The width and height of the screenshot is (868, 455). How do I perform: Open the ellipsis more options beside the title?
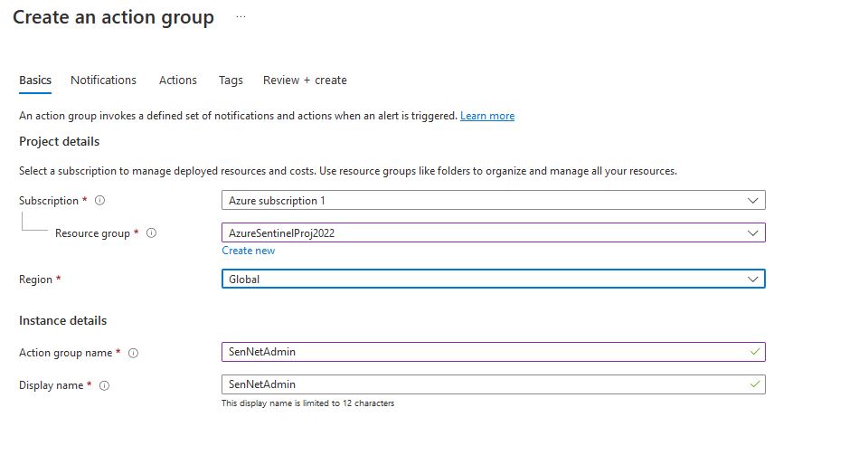tap(241, 17)
